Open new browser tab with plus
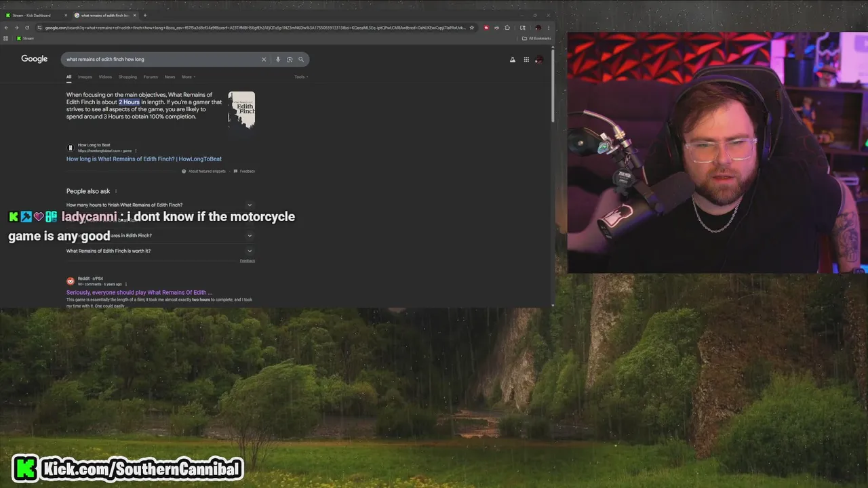The width and height of the screenshot is (868, 488). 144,15
